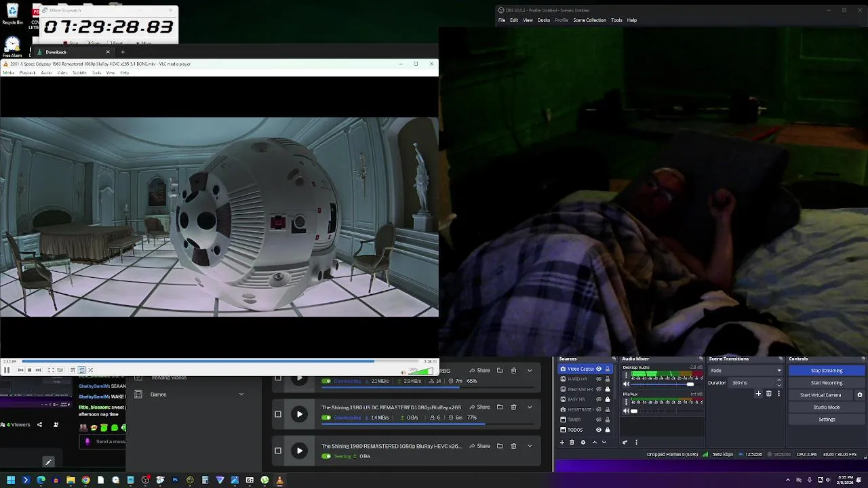Open the VLC Media menu
The height and width of the screenshot is (488, 868).
9,73
